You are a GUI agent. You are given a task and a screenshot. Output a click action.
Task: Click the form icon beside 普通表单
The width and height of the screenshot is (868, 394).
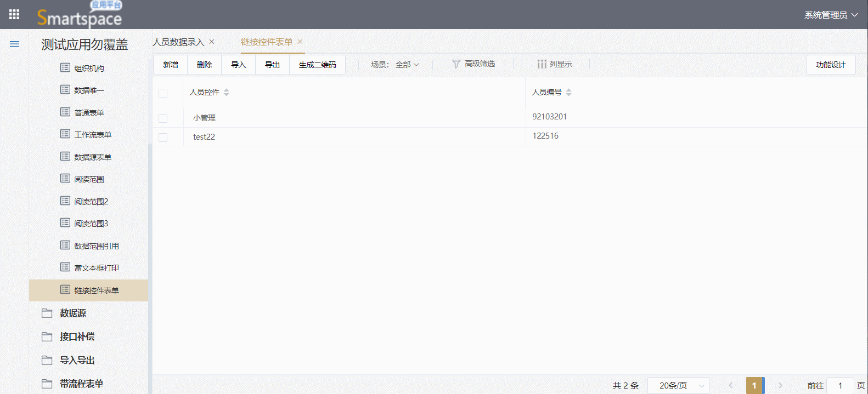[x=65, y=112]
